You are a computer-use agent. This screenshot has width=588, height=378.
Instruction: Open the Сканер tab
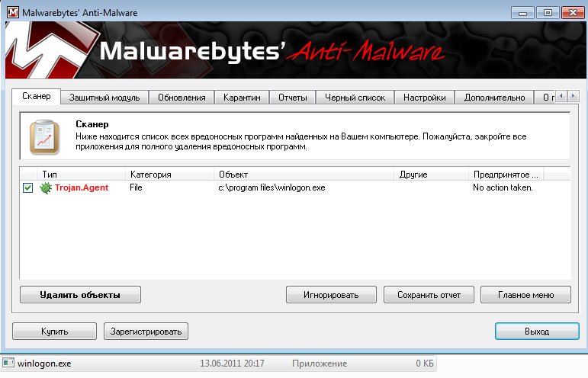point(37,96)
